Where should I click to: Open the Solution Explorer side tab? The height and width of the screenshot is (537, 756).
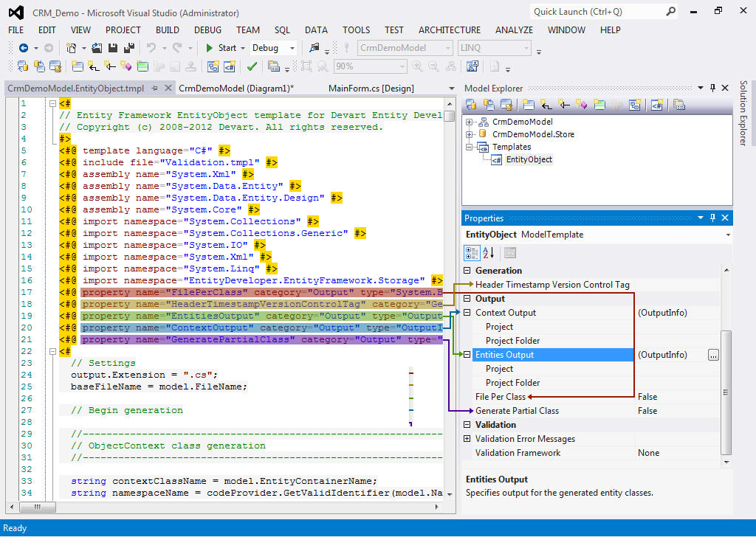tap(743, 113)
